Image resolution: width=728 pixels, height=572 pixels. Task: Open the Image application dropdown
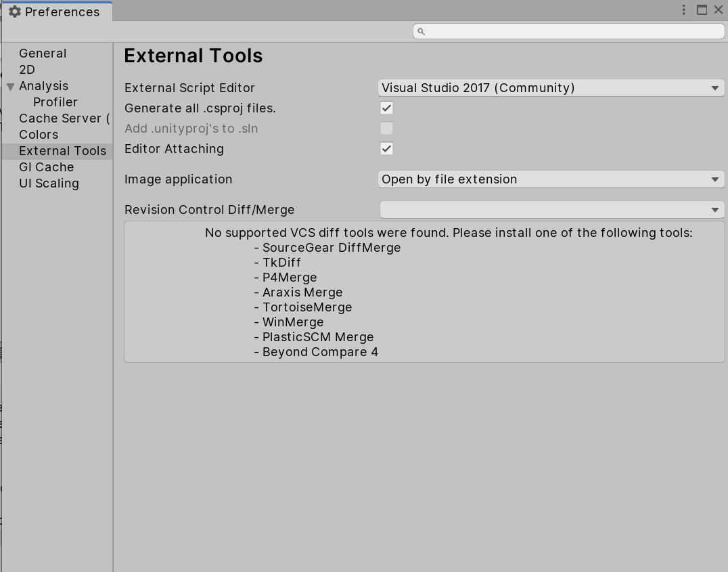coord(551,179)
